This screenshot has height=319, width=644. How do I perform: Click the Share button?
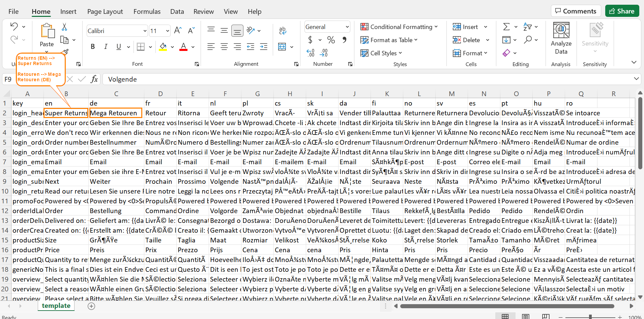622,11
